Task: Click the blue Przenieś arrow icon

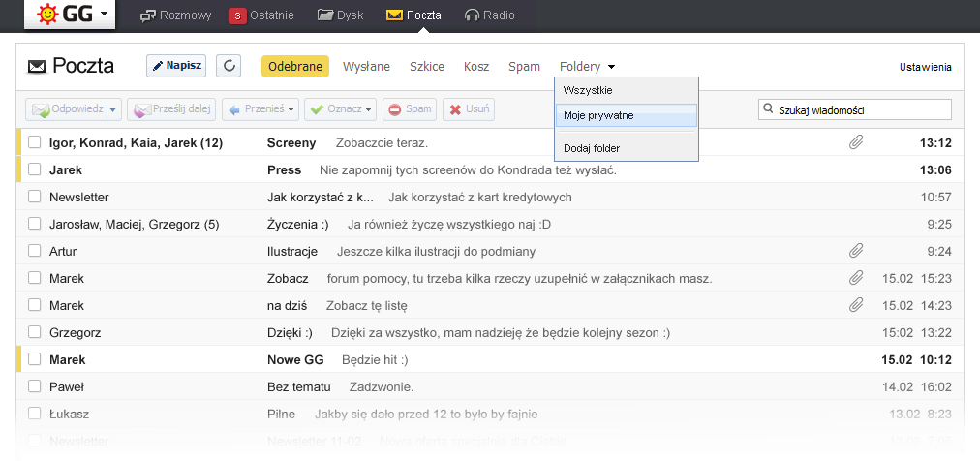Action: (234, 109)
